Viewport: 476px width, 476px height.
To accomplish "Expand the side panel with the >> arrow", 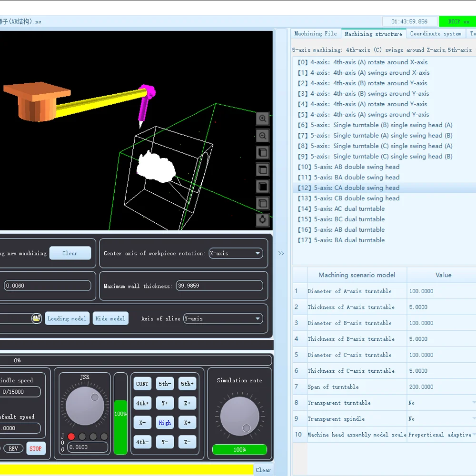I will point(281,253).
